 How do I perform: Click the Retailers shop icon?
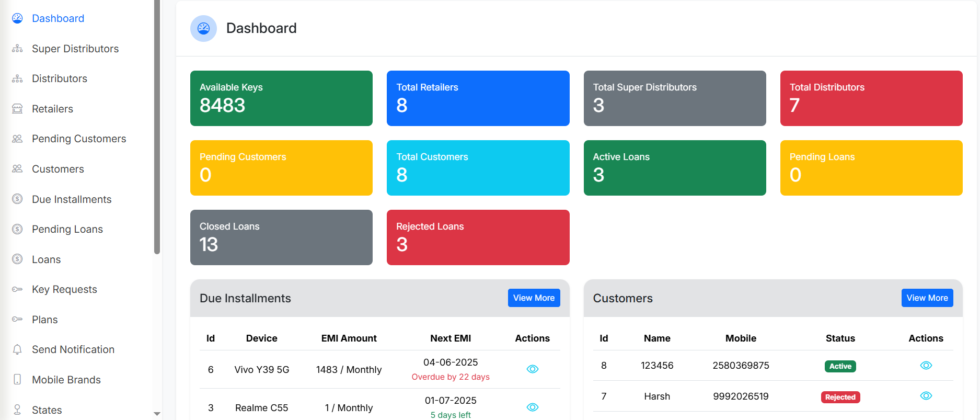click(17, 109)
